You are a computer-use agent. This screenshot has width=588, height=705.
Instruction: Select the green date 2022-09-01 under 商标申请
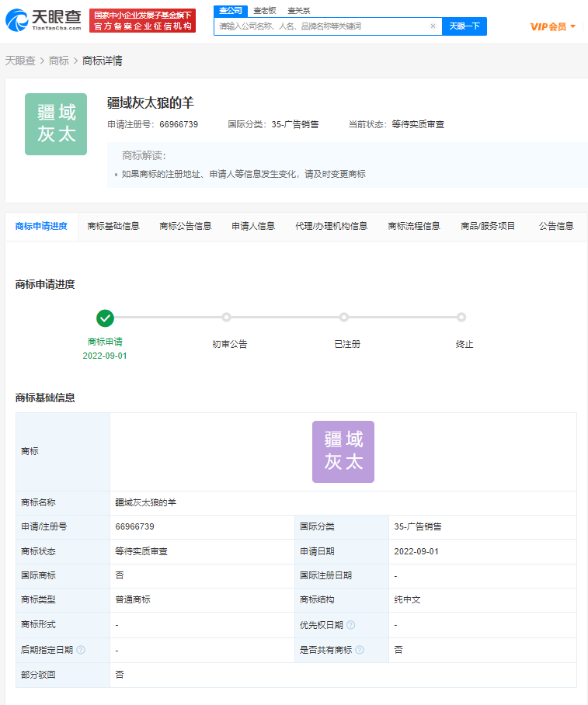pos(105,356)
